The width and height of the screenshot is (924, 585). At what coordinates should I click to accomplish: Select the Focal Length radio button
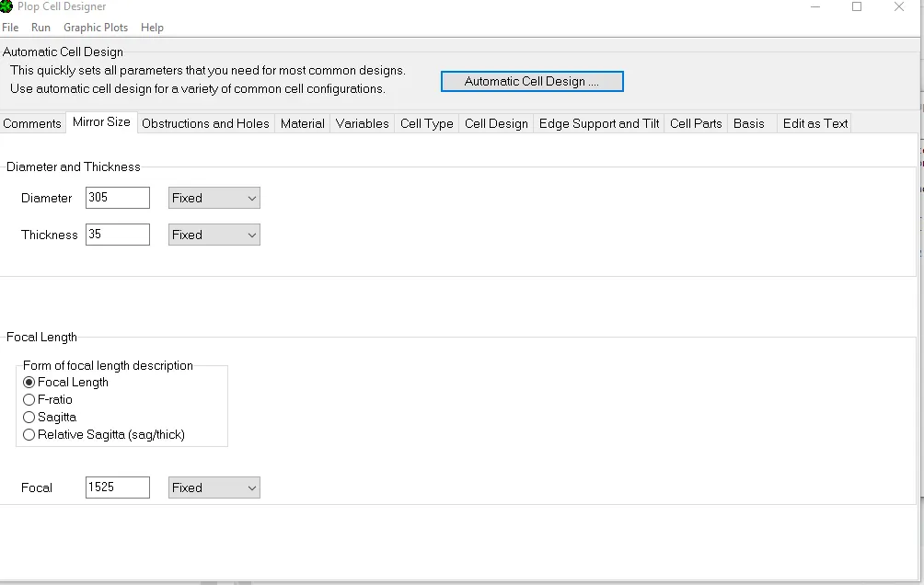[29, 383]
